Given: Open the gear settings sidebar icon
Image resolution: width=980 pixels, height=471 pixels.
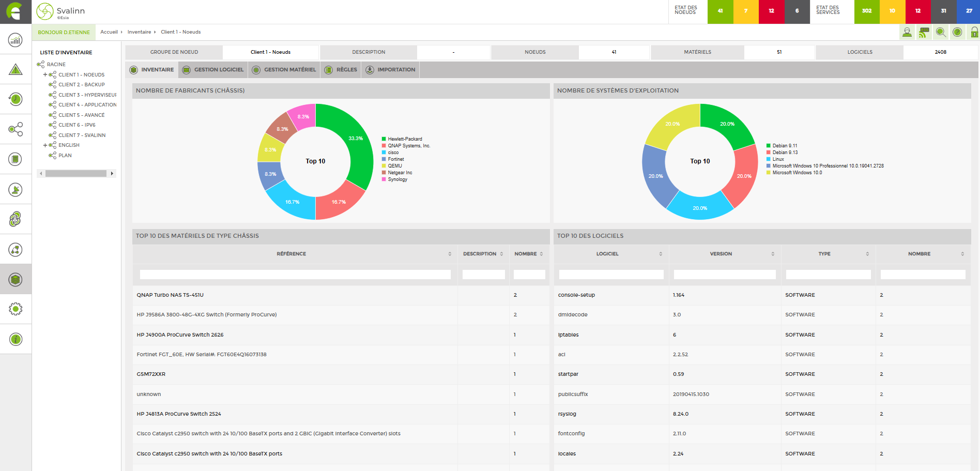Looking at the screenshot, I should click(x=16, y=309).
